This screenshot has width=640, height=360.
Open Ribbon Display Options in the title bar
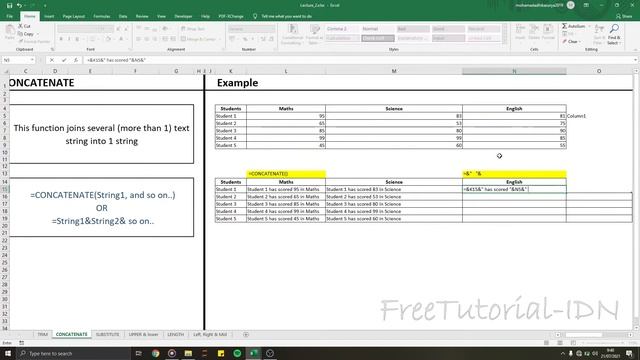586,5
